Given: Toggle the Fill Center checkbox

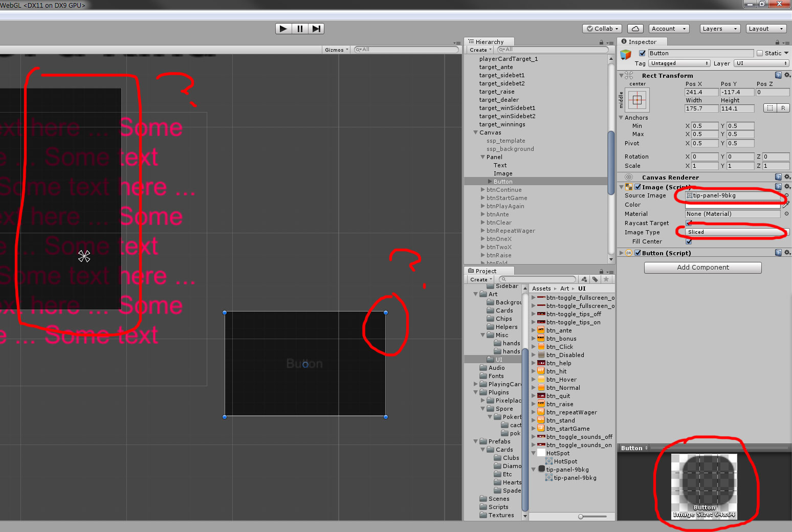Looking at the screenshot, I should click(x=688, y=241).
